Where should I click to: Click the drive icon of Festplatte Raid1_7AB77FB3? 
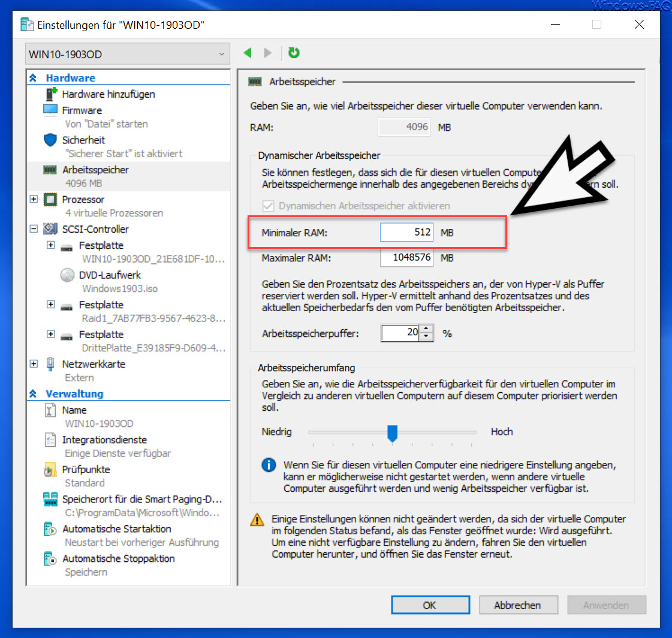(x=67, y=307)
